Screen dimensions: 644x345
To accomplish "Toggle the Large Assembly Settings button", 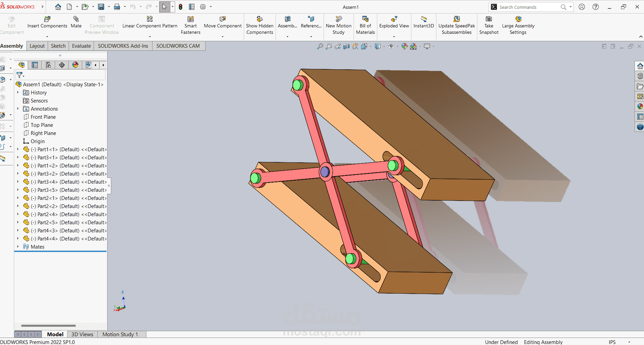I will (x=518, y=25).
